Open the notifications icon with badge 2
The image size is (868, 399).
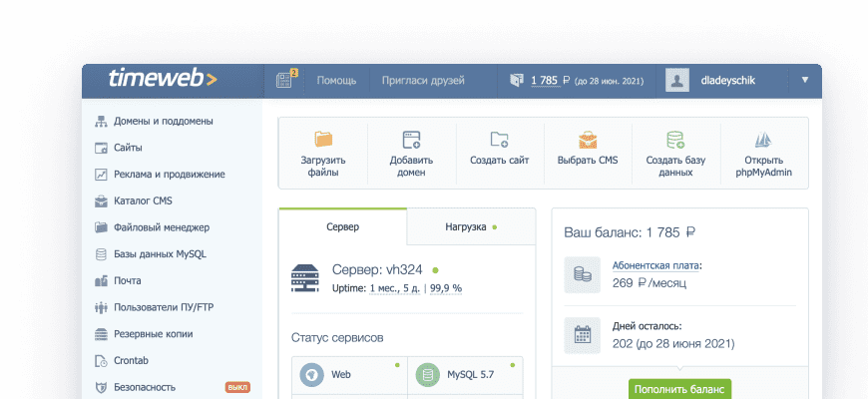[286, 80]
